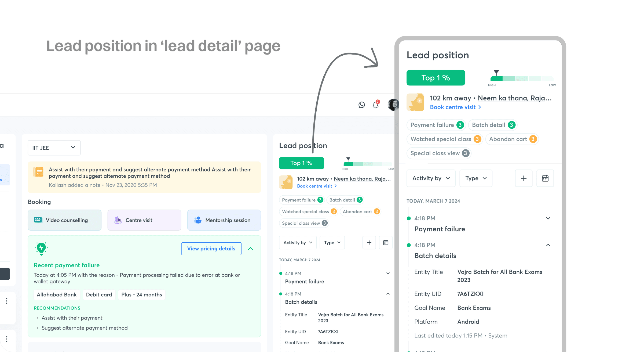The image size is (644, 352).
Task: Click plus add icon in enlarged panel
Action: tap(524, 178)
